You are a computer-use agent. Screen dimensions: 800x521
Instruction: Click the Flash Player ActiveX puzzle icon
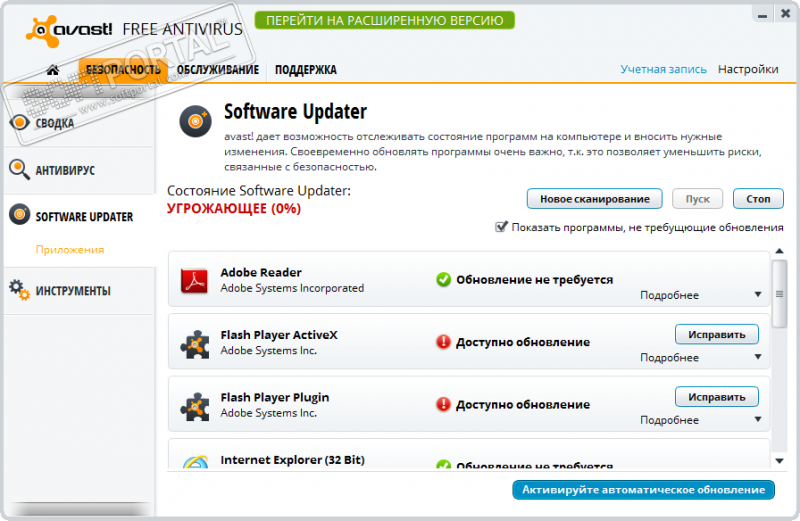tap(194, 344)
